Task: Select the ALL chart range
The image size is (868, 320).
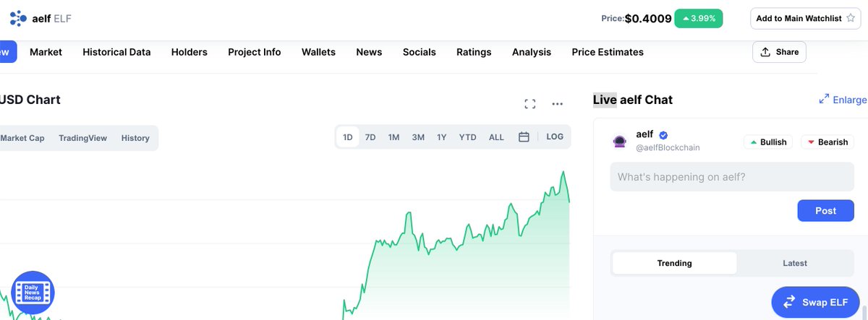Action: (x=496, y=137)
